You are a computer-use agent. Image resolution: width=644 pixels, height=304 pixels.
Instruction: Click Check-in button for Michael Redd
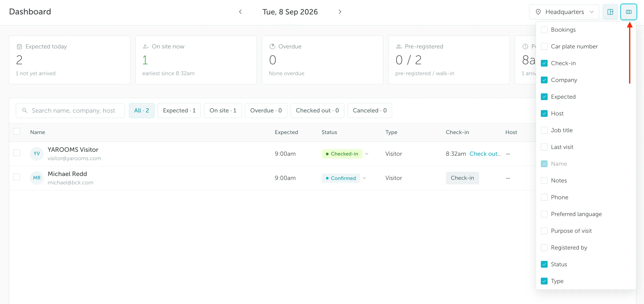tap(462, 178)
